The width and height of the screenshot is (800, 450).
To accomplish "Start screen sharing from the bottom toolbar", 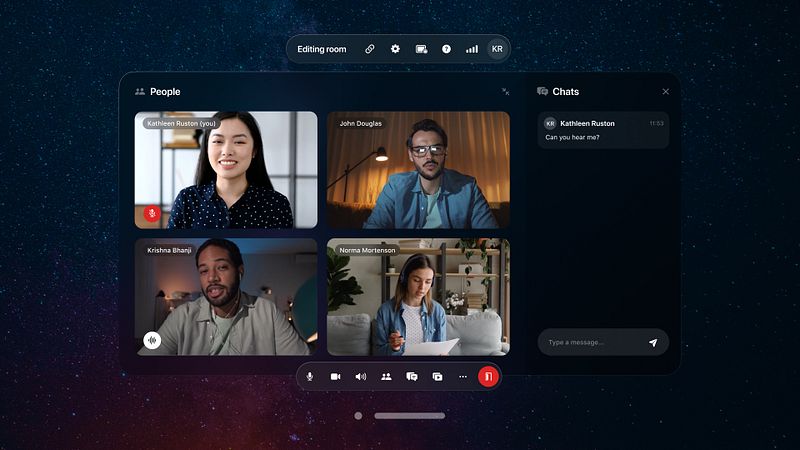I will tap(437, 377).
